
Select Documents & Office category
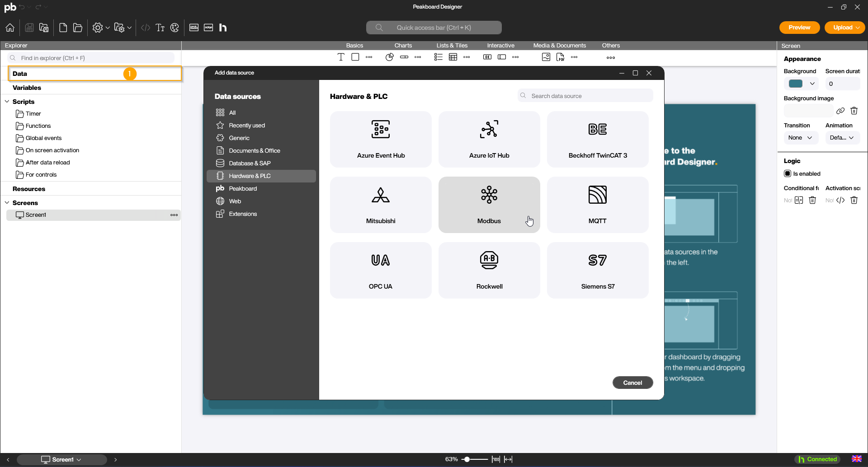(261, 150)
